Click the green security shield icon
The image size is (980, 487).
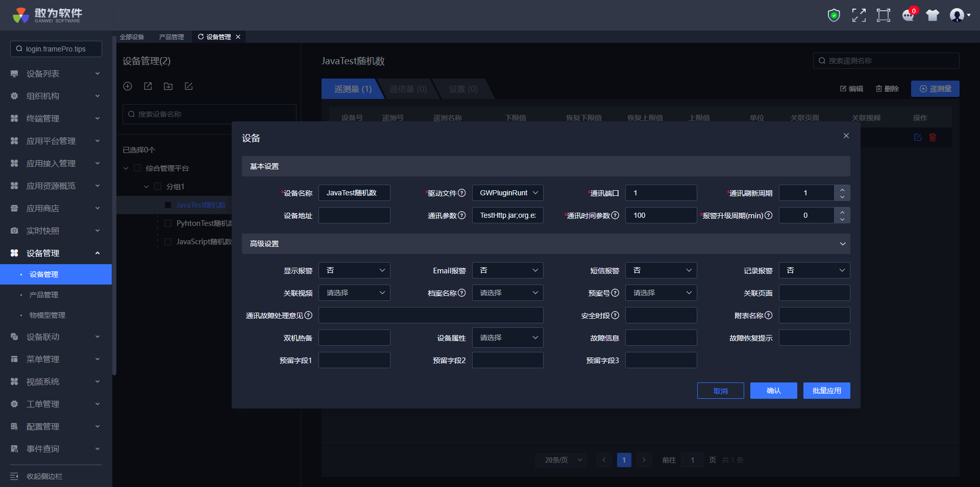[x=834, y=15]
